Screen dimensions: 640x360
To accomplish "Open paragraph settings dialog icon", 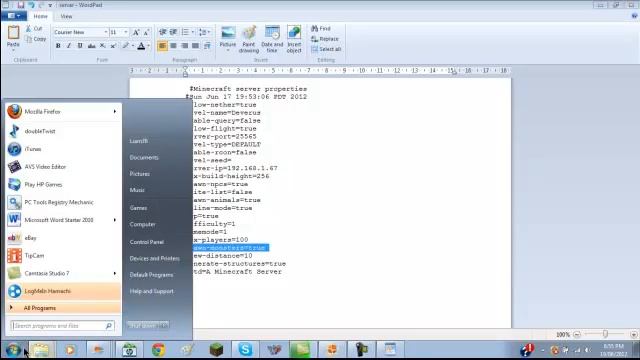I will pyautogui.click(x=207, y=46).
